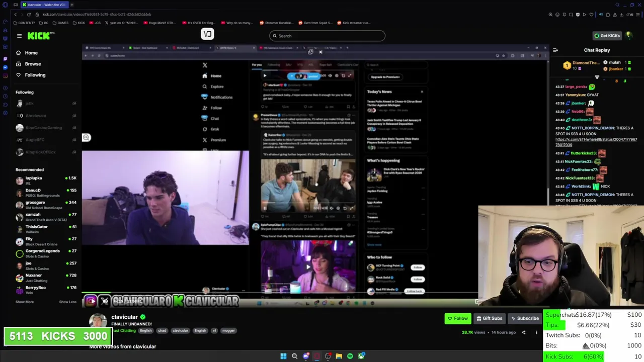Subscribe to clavicular

point(525,318)
